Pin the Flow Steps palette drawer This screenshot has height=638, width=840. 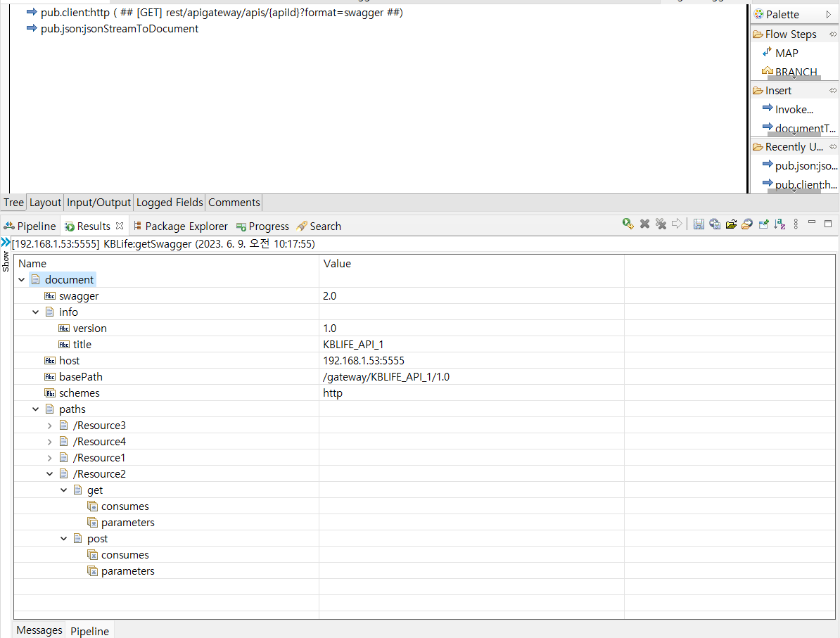pyautogui.click(x=833, y=34)
